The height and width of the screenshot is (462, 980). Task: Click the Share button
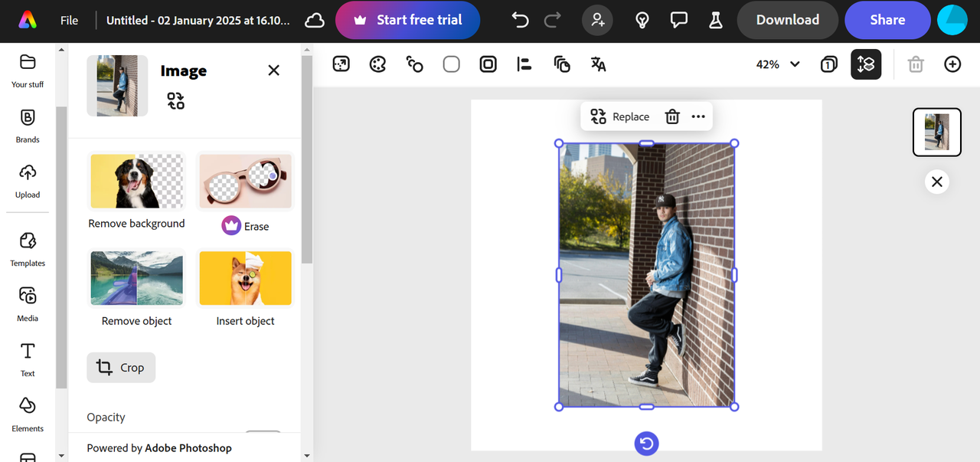(x=887, y=21)
